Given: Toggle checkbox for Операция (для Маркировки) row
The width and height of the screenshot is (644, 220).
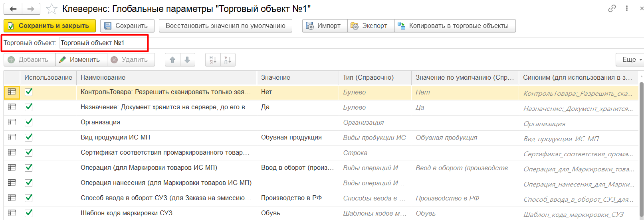Looking at the screenshot, I should point(29,167).
